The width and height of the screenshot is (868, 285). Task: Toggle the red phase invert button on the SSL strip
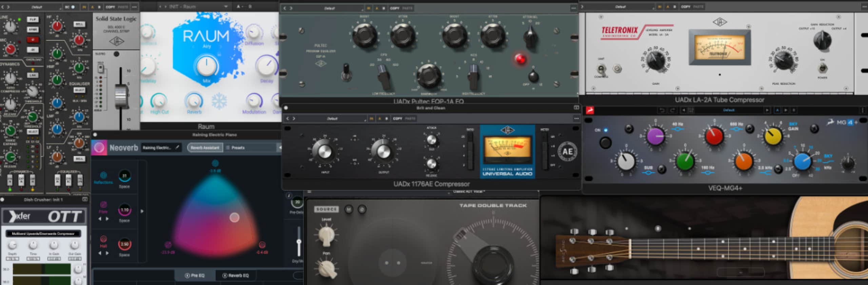point(33,40)
